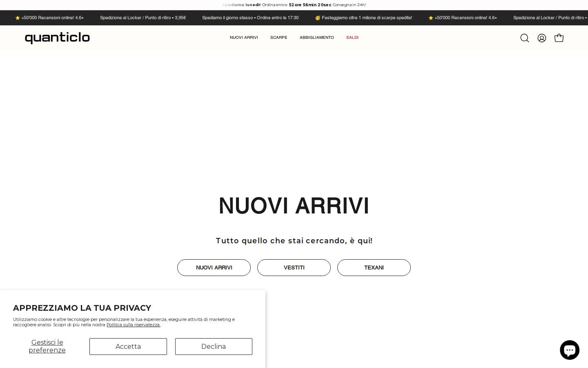Open the SCARPE menu item

[278, 38]
